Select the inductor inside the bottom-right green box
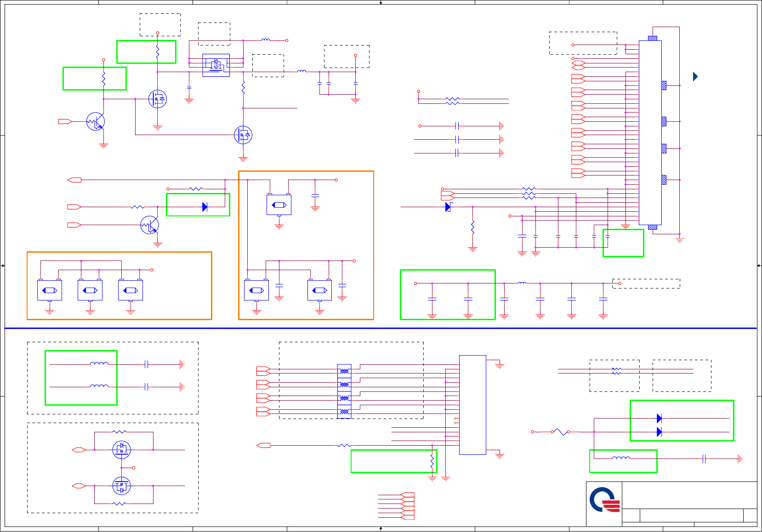The width and height of the screenshot is (762, 532). click(621, 458)
